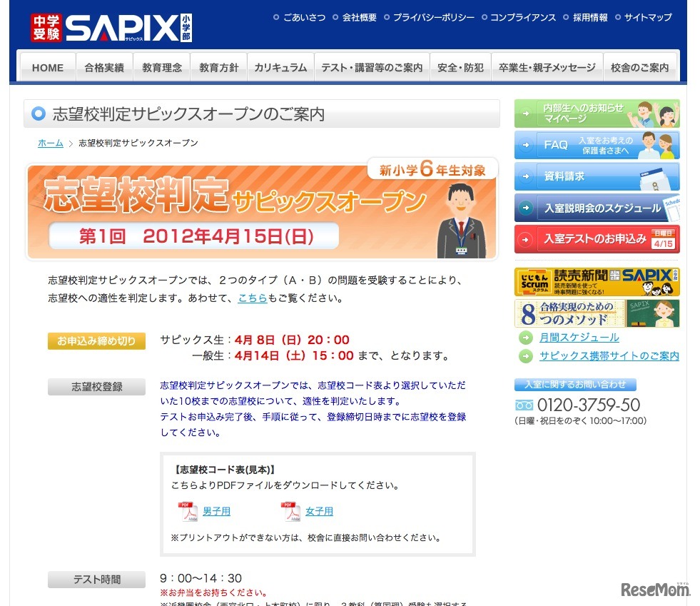Open the 卒業生・親子メッセージ tab
Viewport: 700px width, 606px height.
click(547, 67)
